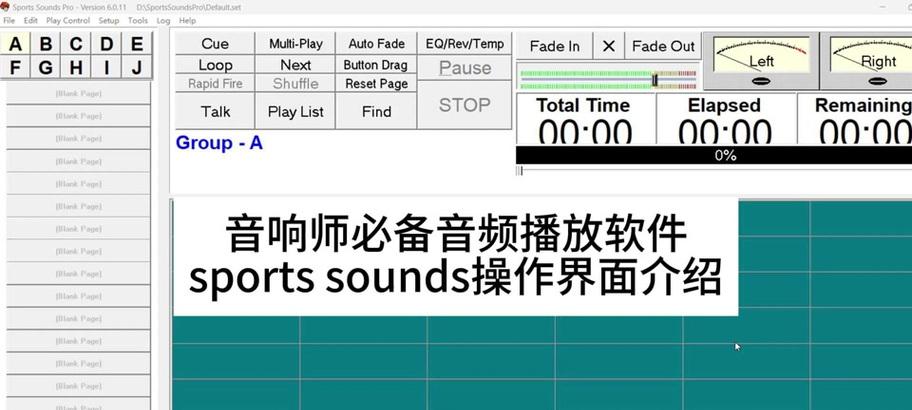Open the Play List
Image resolution: width=912 pixels, height=410 pixels.
point(295,111)
